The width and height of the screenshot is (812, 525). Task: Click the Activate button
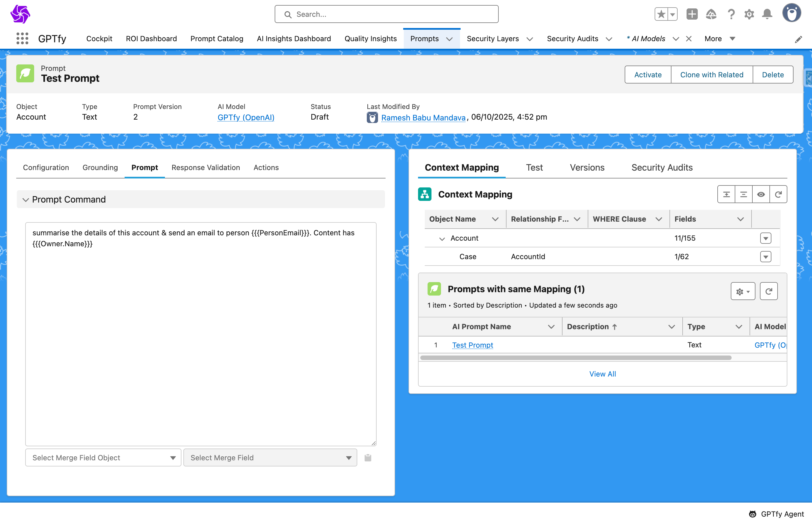click(x=647, y=75)
